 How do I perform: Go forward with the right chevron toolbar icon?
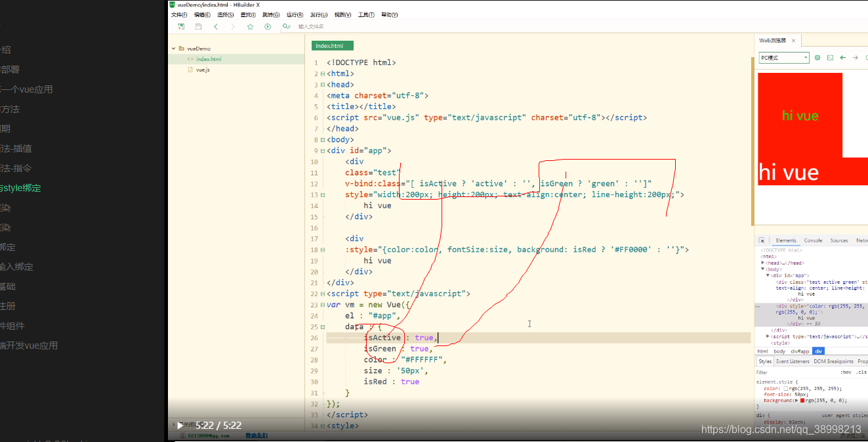point(233,26)
